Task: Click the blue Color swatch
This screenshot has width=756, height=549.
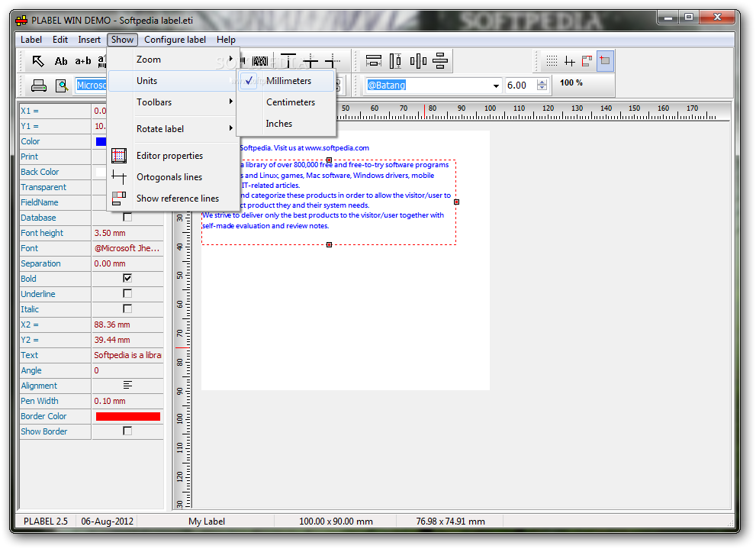Action: pyautogui.click(x=101, y=141)
